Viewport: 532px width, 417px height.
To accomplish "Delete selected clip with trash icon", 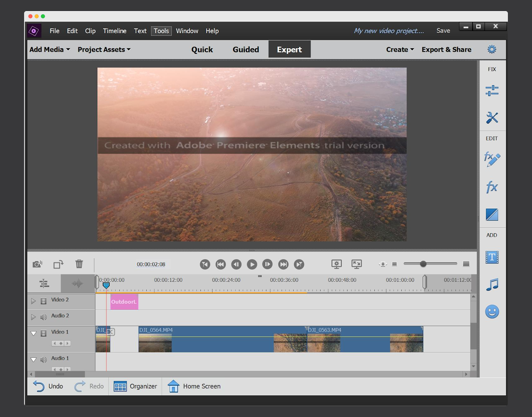I will (x=79, y=264).
